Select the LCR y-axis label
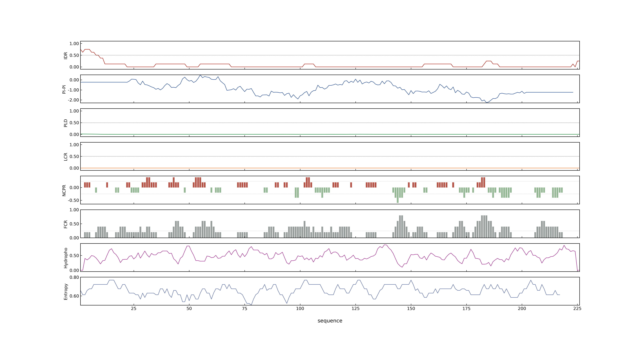 pyautogui.click(x=66, y=157)
